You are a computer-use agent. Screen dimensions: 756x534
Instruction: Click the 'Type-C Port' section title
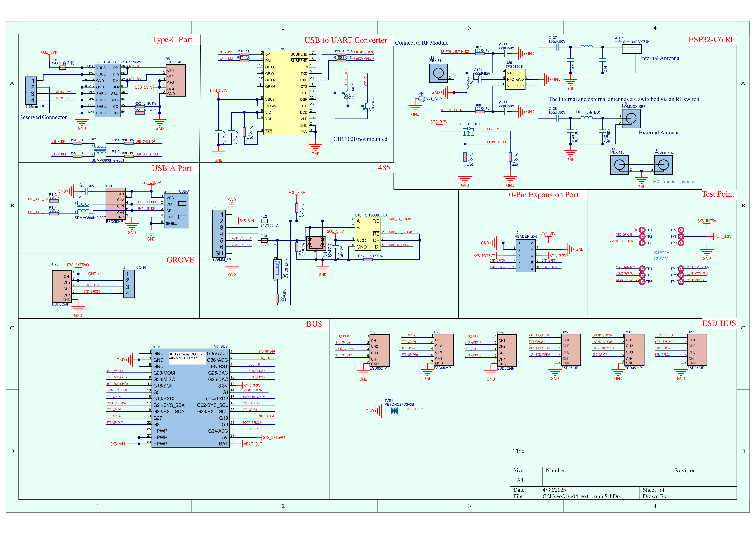point(172,40)
